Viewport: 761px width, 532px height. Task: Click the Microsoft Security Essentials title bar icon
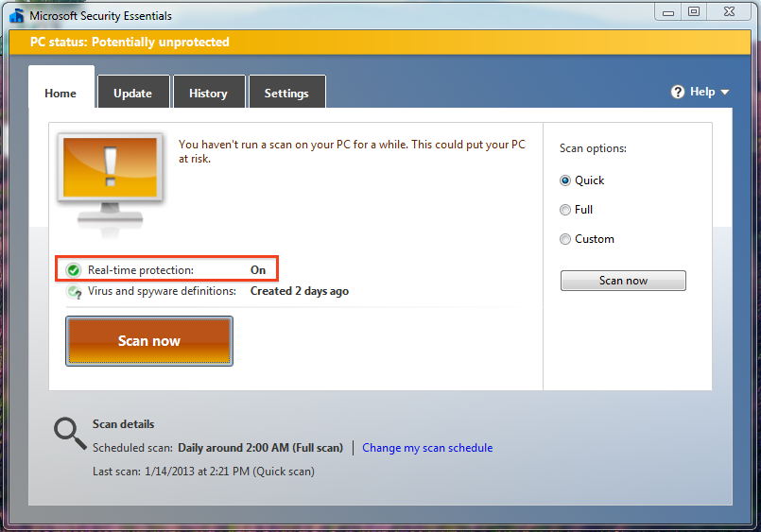pos(16,15)
